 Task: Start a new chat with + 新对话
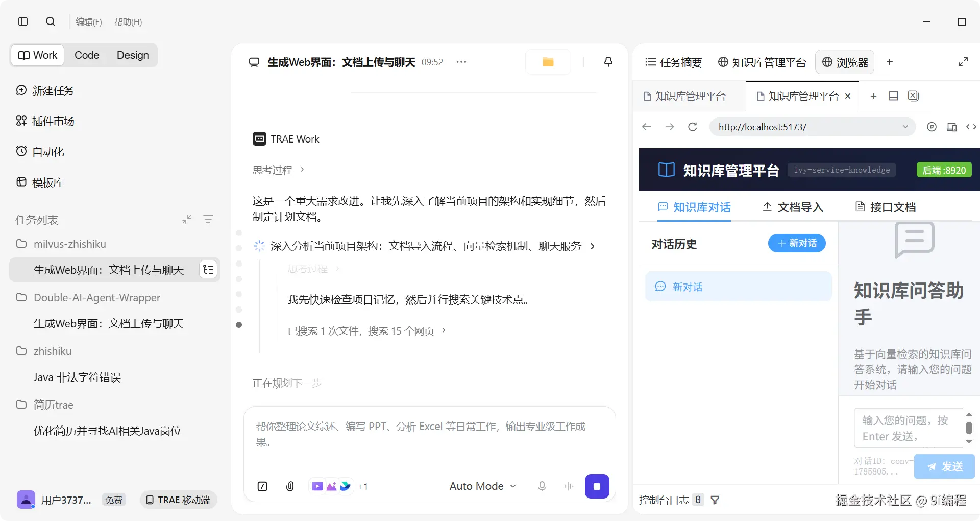[x=797, y=243]
